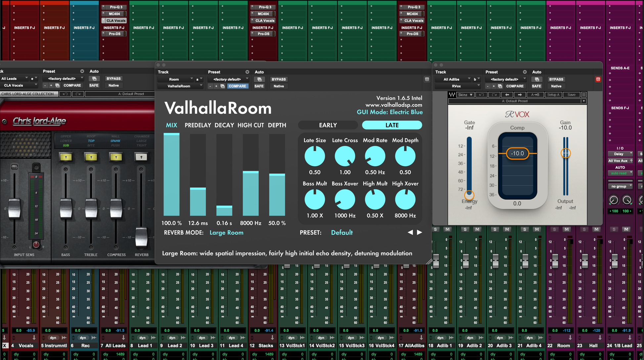Screen dimensions: 644x360
Task: Solo the Adlib 1 track
Action: tap(436, 229)
